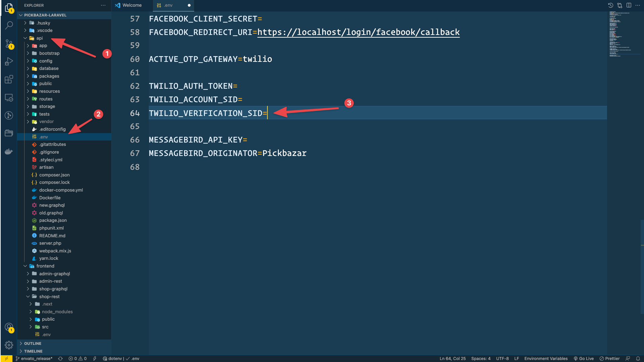Change Environment Variables language mode

coord(546,358)
